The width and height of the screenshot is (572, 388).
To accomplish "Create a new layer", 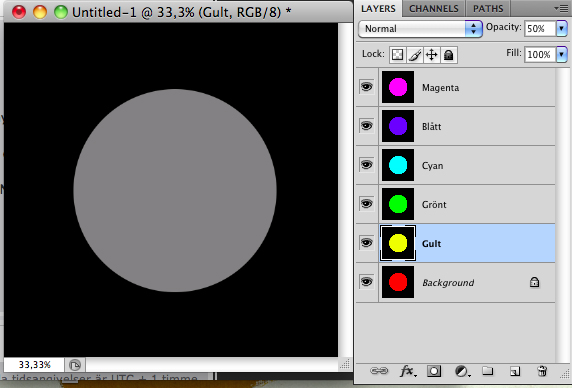I will point(515,371).
